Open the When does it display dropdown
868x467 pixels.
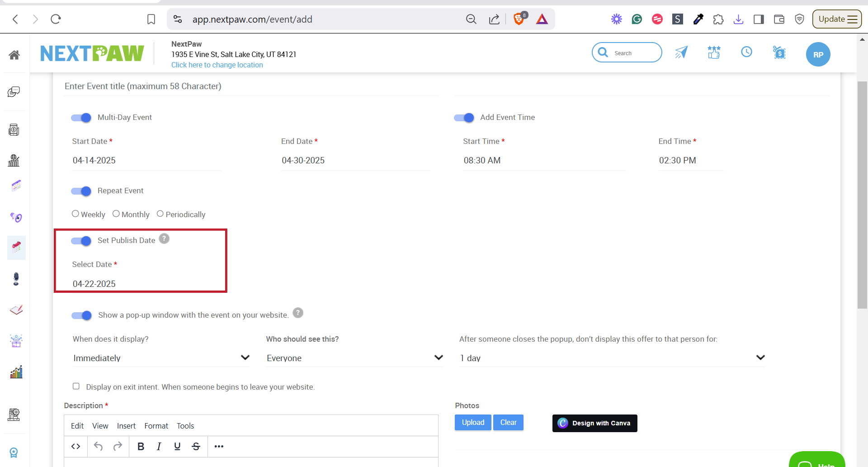[161, 357]
